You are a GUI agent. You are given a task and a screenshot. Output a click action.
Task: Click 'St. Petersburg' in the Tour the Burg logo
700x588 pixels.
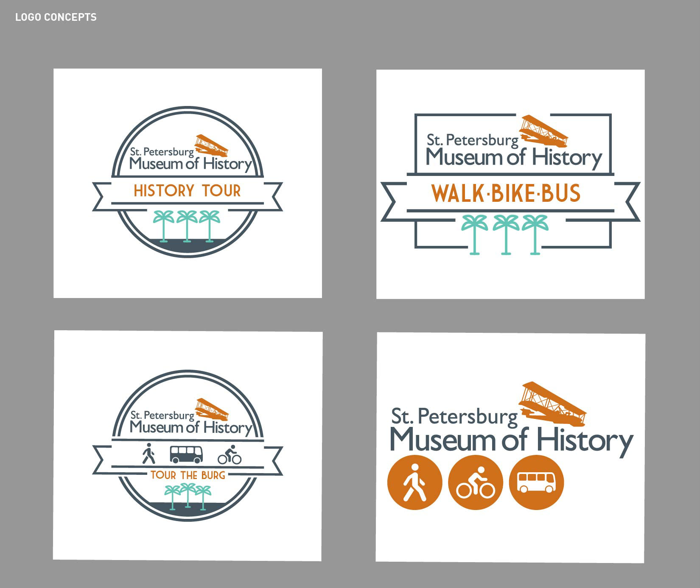click(162, 415)
